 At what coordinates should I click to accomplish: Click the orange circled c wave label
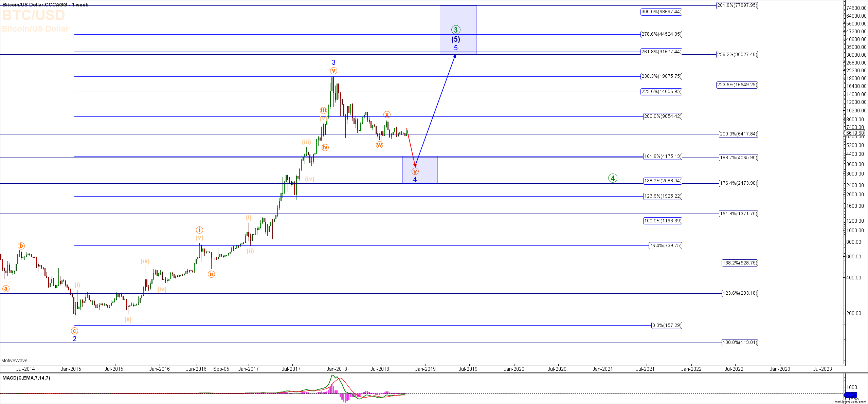coord(74,331)
